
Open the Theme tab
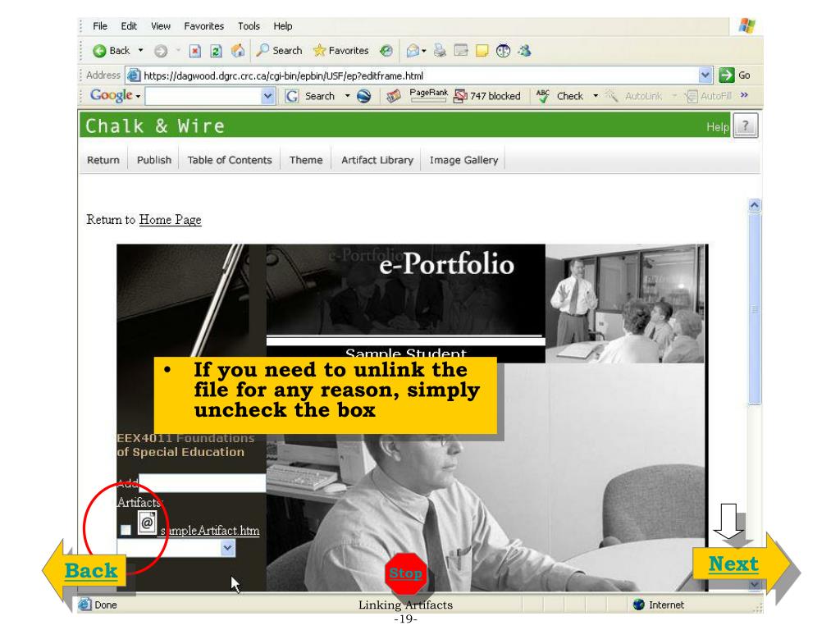(306, 160)
